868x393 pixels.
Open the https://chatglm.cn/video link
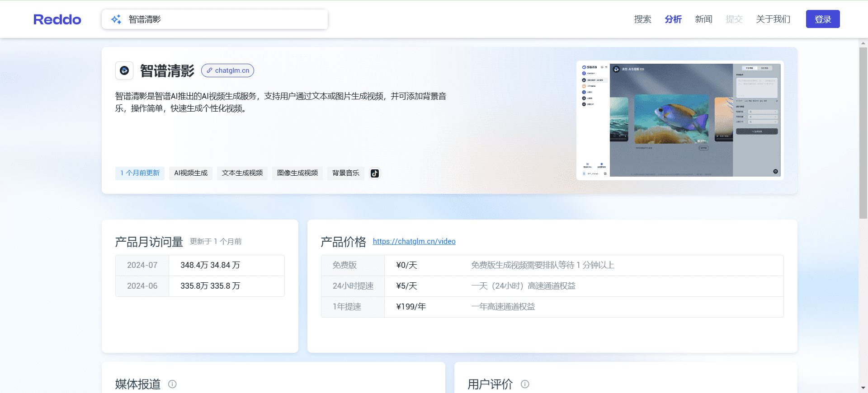414,241
